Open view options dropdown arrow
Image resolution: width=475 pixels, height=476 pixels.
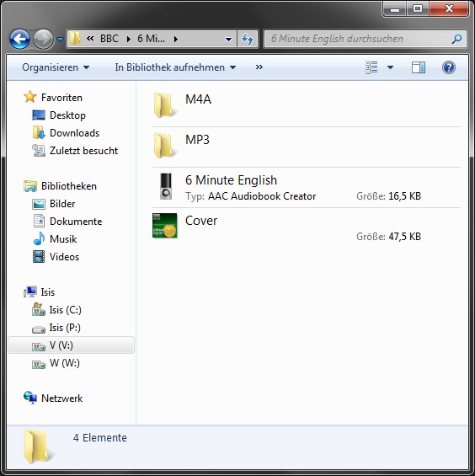(390, 67)
